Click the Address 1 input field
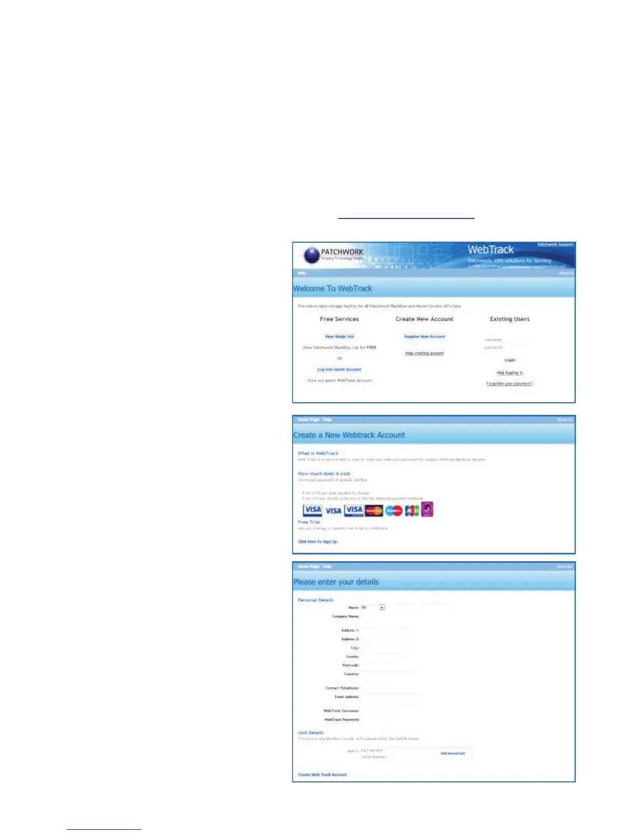This screenshot has height=834, width=644. click(x=383, y=630)
